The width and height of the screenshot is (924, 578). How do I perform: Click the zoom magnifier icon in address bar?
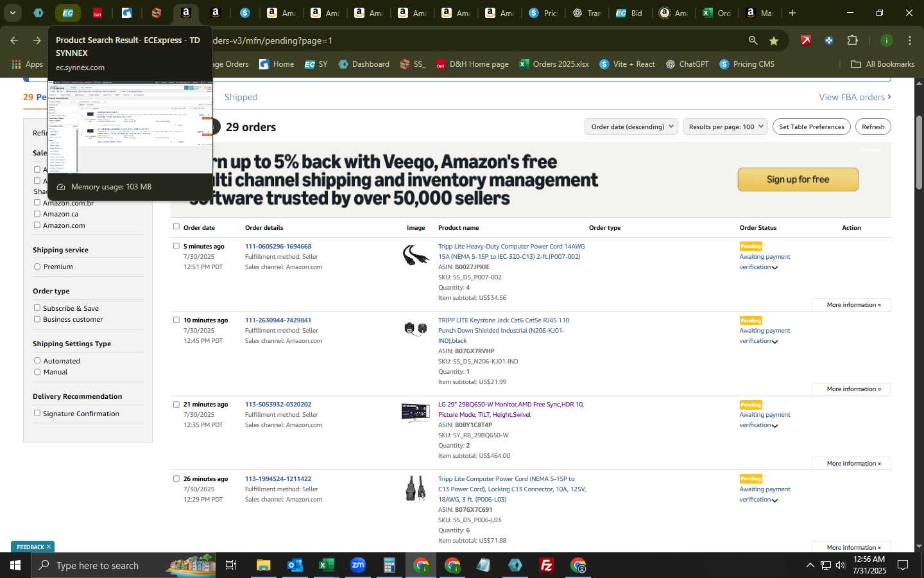[753, 40]
